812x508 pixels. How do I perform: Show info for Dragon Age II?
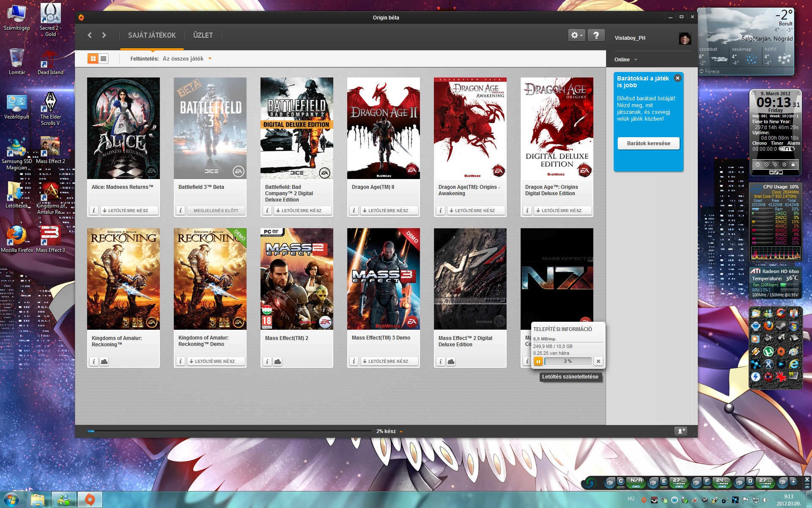(x=354, y=210)
